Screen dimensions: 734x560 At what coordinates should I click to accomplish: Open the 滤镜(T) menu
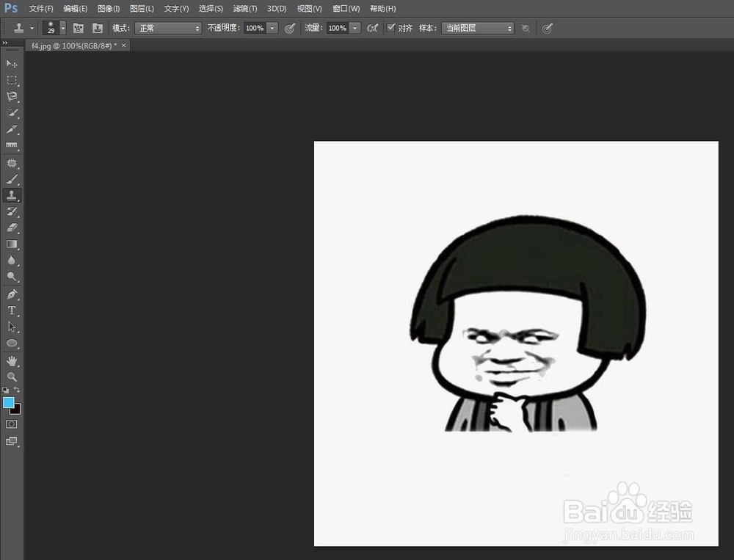tap(245, 8)
